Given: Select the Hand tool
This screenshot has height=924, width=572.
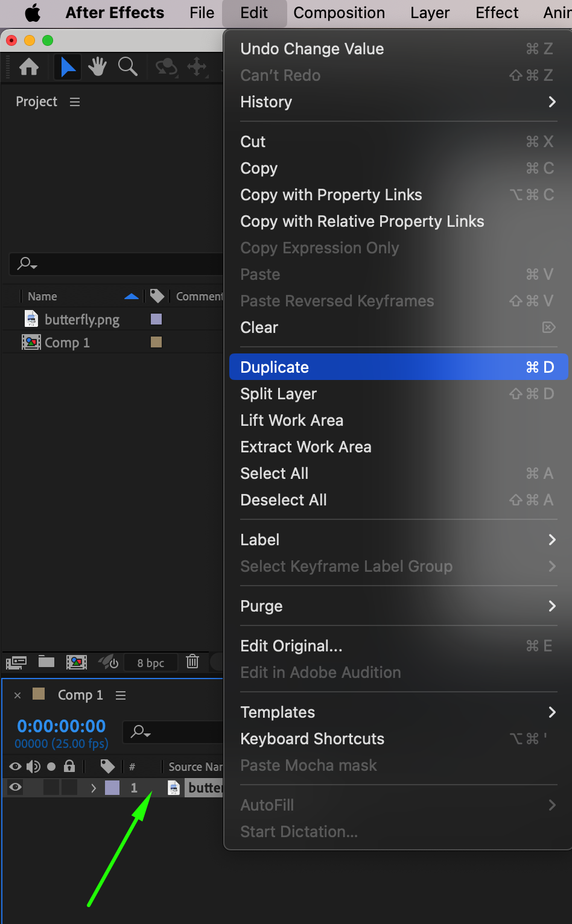Looking at the screenshot, I should [x=97, y=67].
